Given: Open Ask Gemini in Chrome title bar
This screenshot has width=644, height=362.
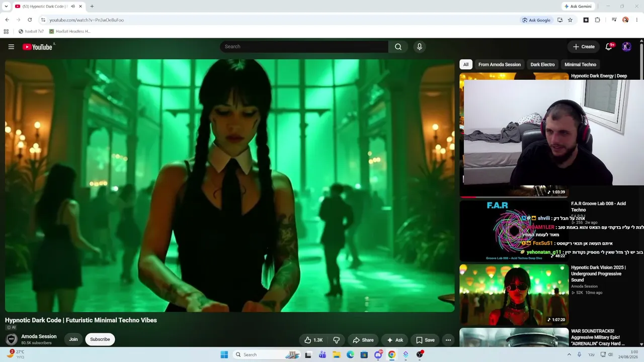Looking at the screenshot, I should 578,7.
